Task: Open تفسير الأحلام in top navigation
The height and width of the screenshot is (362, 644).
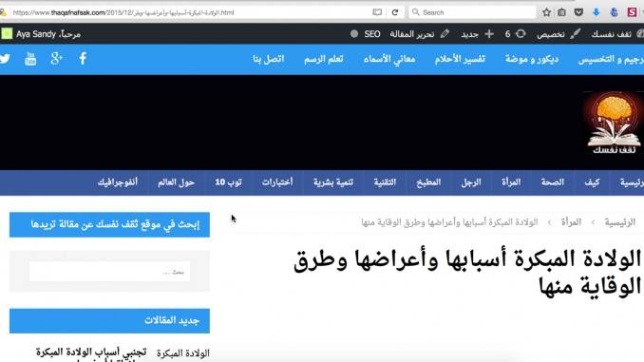Action: pyautogui.click(x=460, y=59)
